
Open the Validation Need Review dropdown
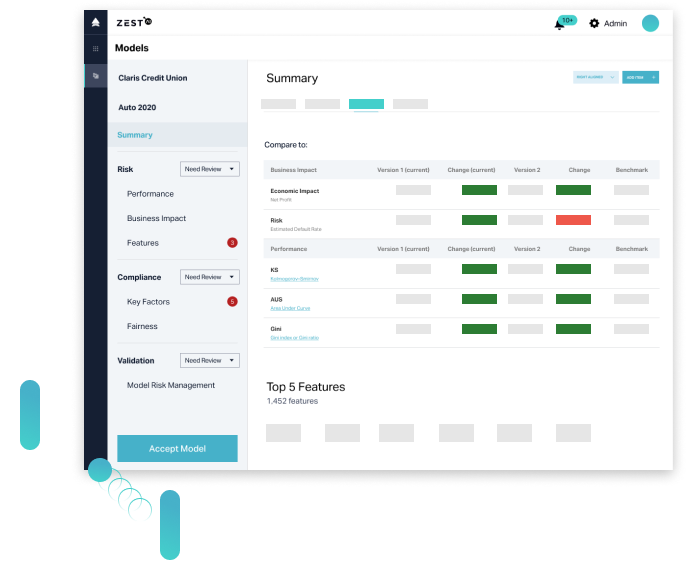coord(210,360)
